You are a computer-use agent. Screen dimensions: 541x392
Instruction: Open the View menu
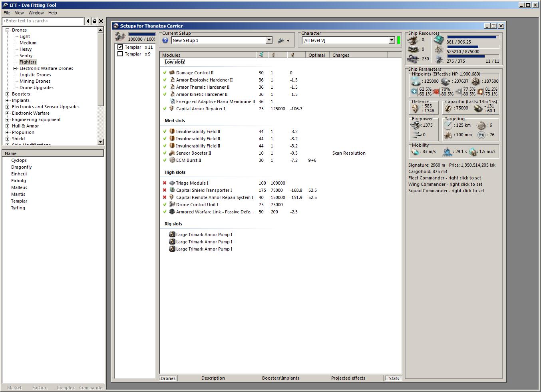(19, 13)
